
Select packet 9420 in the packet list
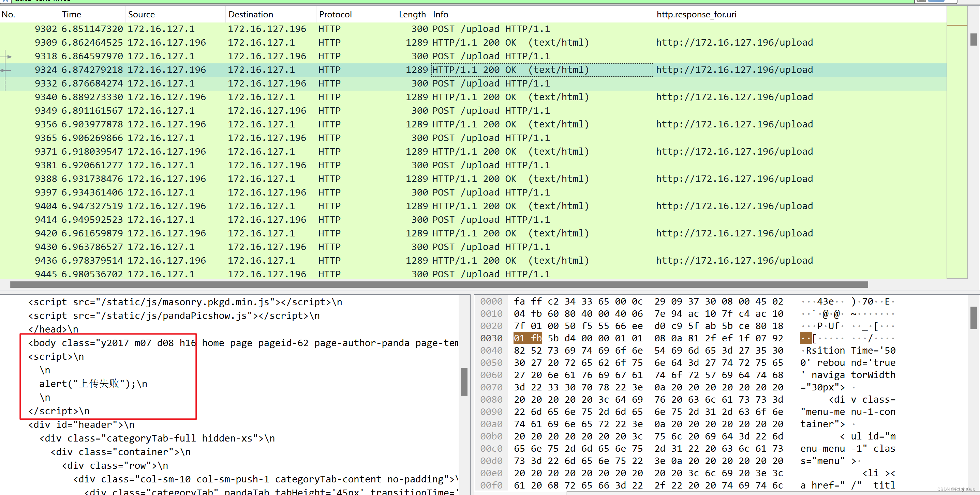[x=473, y=234]
